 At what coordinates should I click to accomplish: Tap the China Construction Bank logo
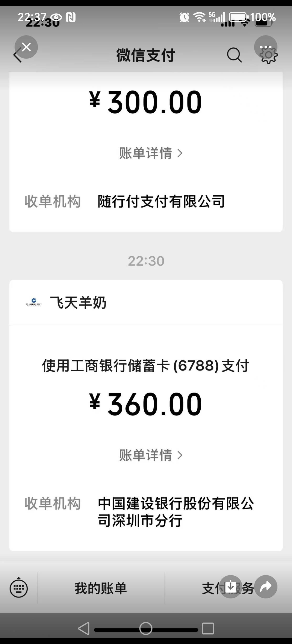[34, 302]
